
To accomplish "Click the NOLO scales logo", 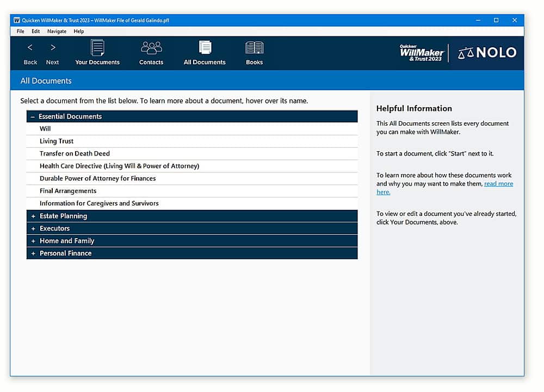I will coord(487,53).
